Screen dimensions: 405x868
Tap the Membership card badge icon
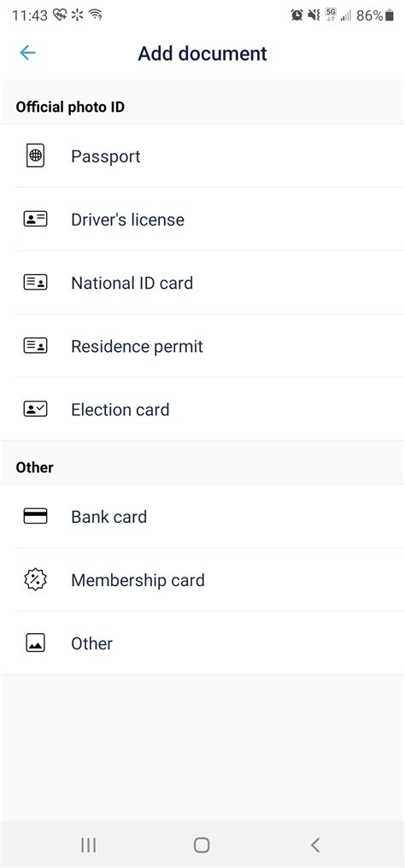pyautogui.click(x=35, y=579)
